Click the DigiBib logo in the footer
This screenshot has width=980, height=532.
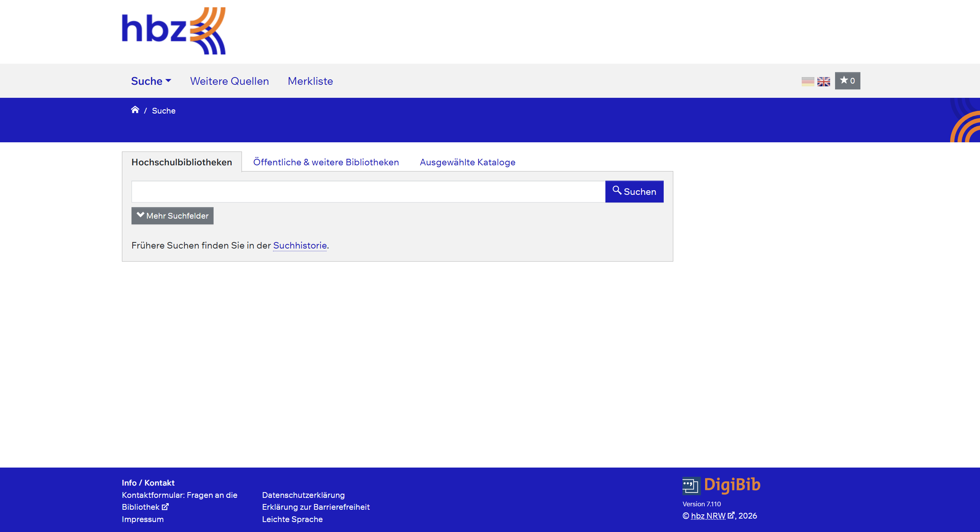721,485
